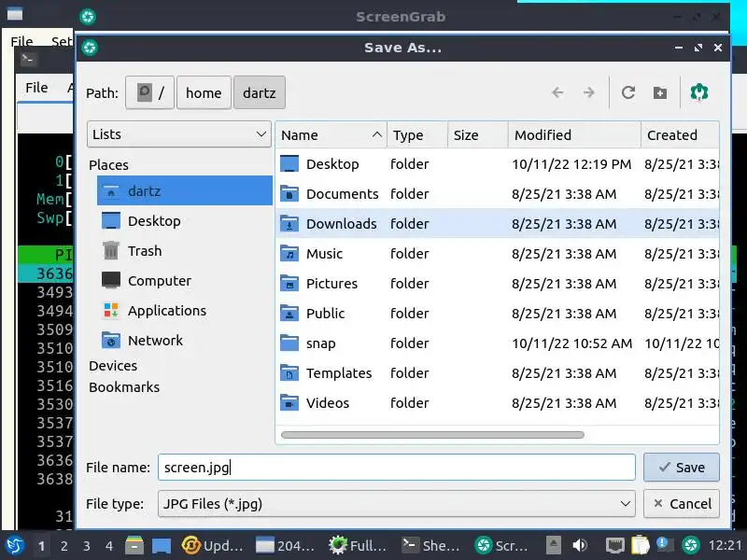
Task: Switch to the Scr... ScreenGrab taskbar item
Action: [502, 546]
